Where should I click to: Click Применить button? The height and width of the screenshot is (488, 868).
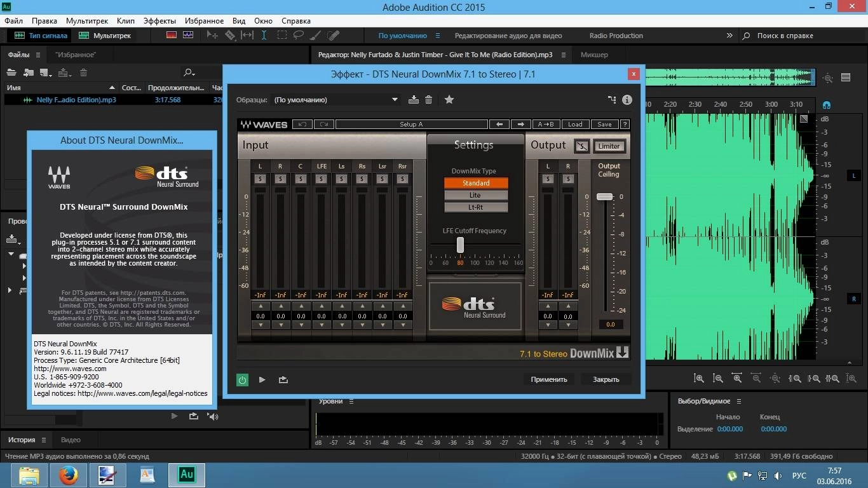tap(549, 379)
